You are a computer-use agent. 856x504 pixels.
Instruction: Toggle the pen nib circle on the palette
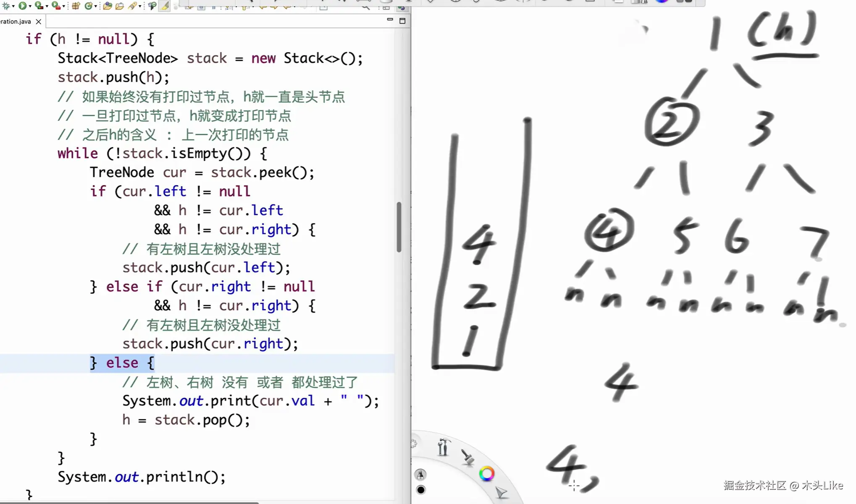(420, 475)
